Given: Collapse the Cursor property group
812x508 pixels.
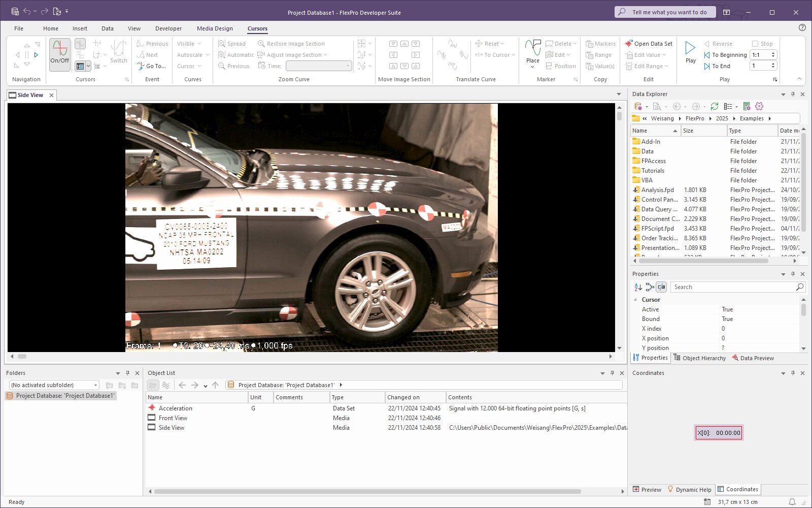Looking at the screenshot, I should (635, 300).
